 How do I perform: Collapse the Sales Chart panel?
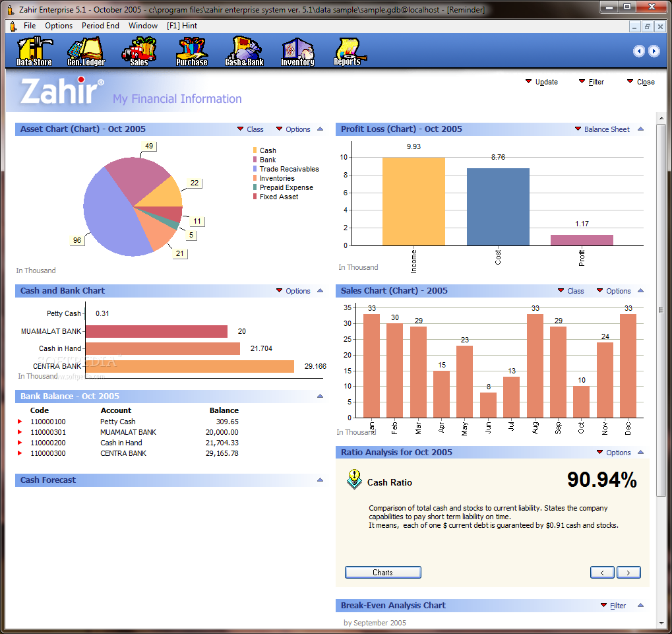coord(641,291)
